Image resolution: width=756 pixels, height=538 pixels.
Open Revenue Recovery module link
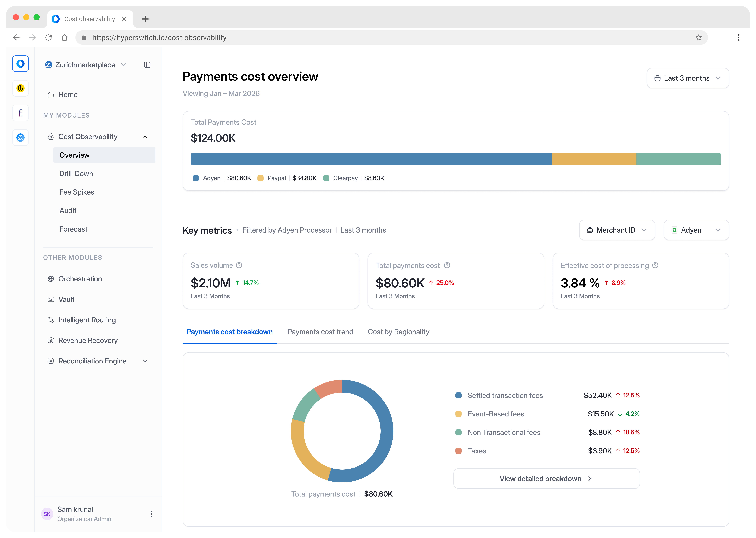click(x=88, y=341)
